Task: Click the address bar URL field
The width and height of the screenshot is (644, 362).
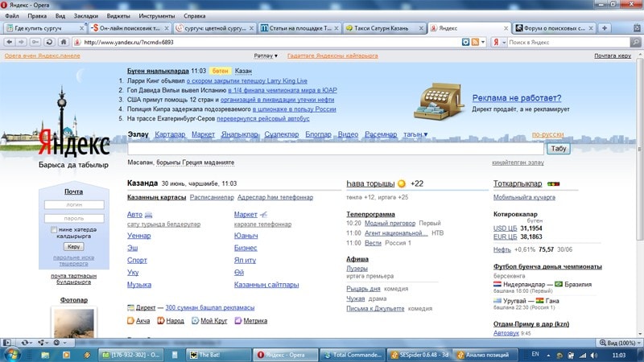Action: pyautogui.click(x=267, y=43)
